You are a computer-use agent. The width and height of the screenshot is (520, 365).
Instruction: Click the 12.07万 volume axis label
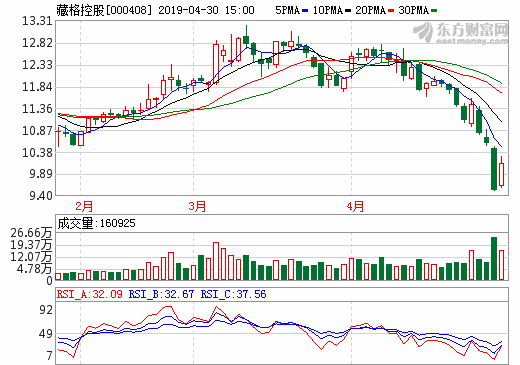(x=31, y=257)
